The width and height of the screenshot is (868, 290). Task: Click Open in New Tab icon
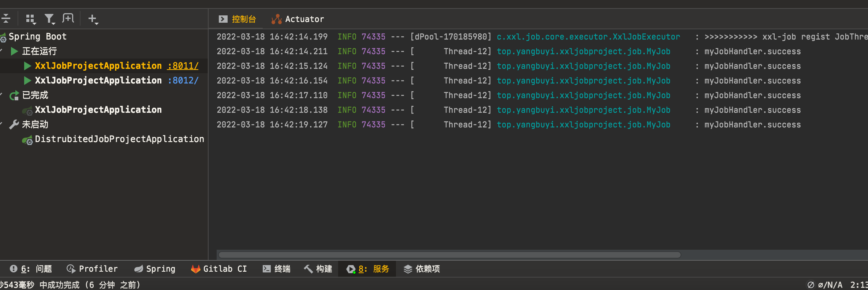point(68,18)
